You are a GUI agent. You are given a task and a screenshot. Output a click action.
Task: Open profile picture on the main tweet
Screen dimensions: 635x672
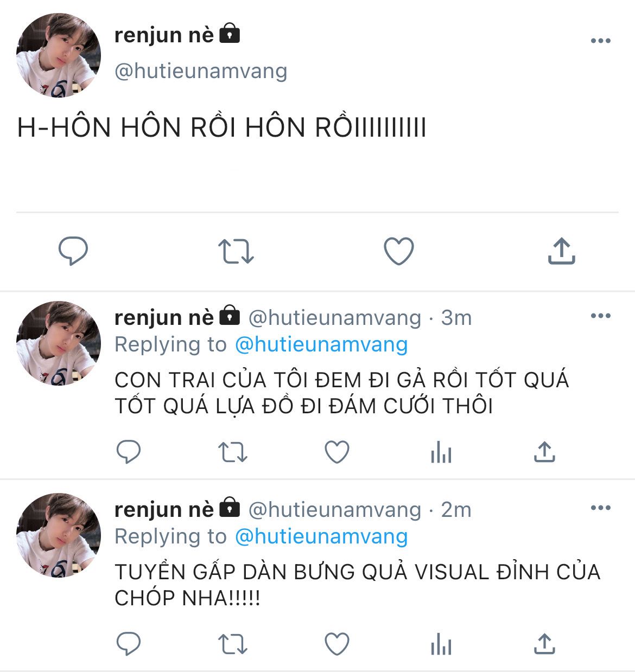tap(59, 55)
